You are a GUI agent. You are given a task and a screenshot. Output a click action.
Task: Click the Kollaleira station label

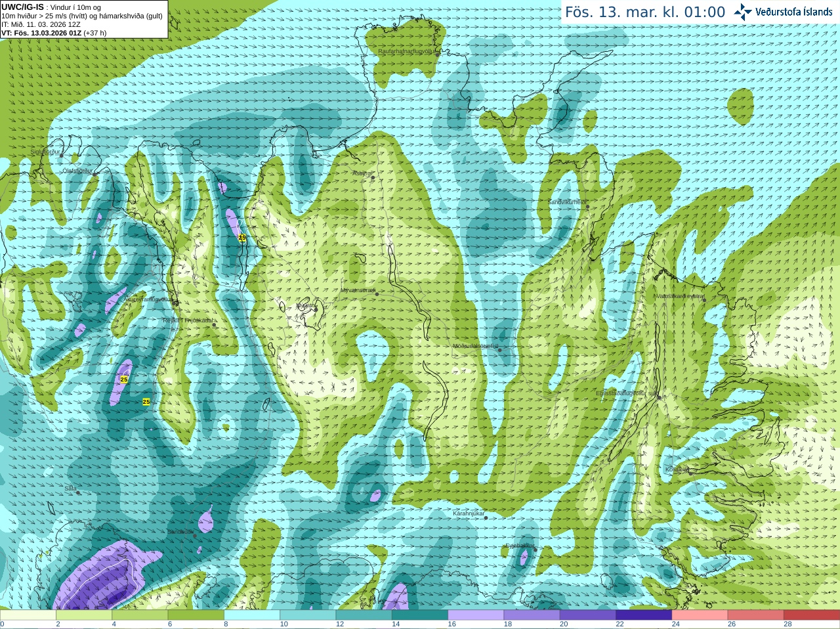coord(677,469)
